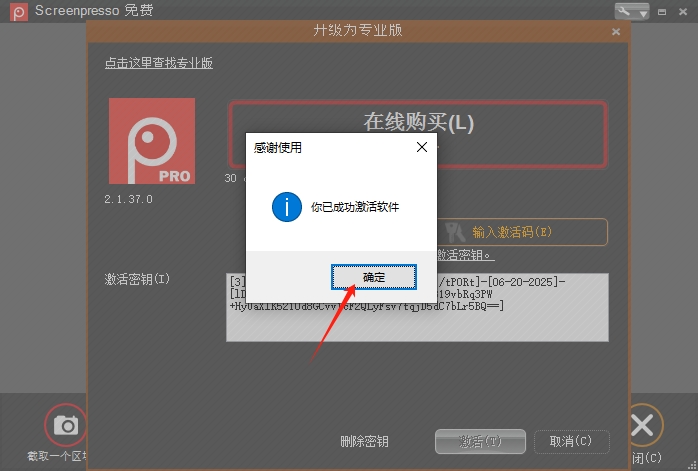
Task: Open the wrench settings menu
Action: [632, 11]
